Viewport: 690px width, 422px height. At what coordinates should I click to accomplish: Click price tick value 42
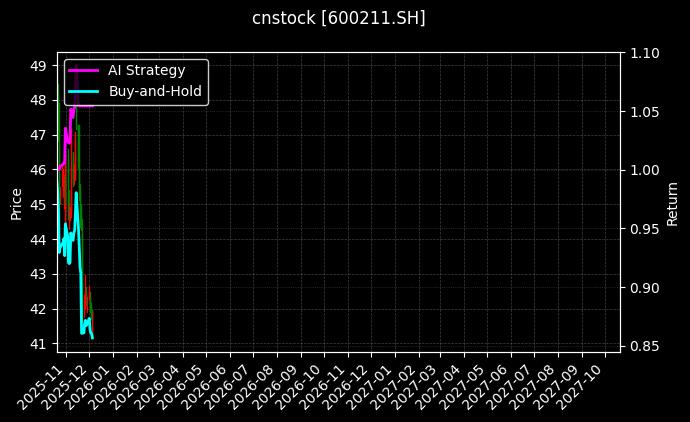click(38, 309)
